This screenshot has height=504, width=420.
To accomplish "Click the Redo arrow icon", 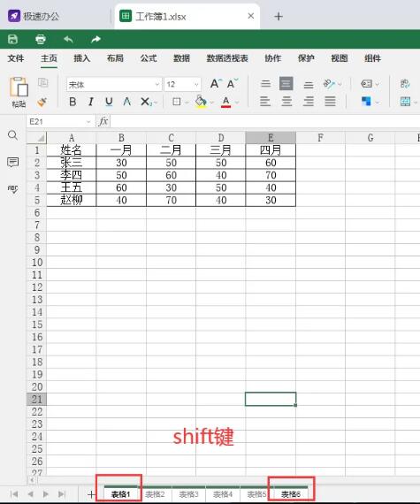I will pos(95,39).
